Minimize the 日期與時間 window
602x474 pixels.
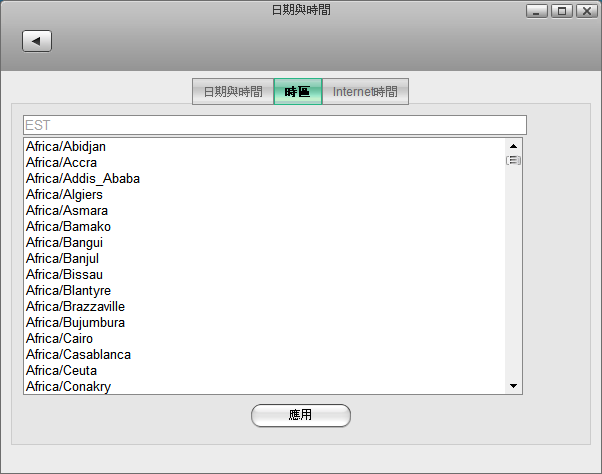tap(537, 11)
